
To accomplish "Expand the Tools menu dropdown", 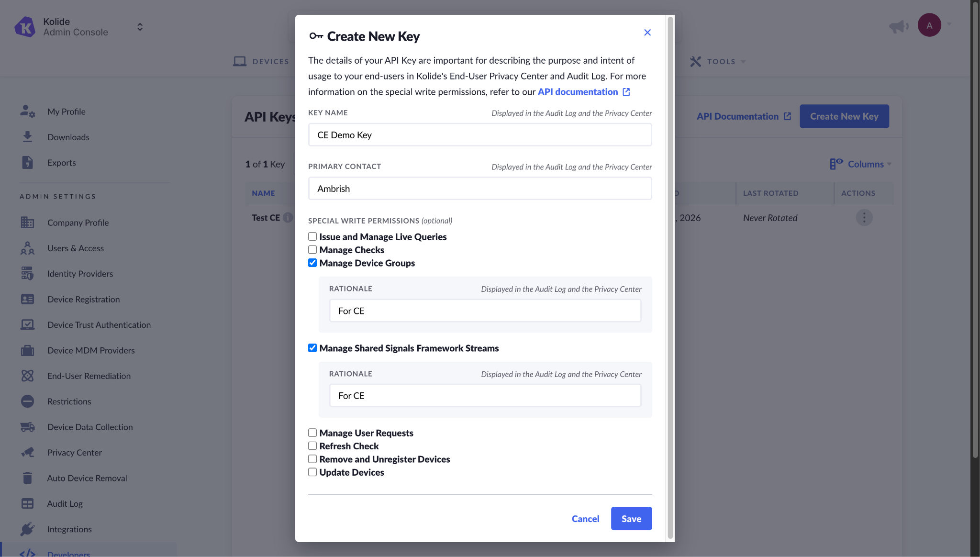I will (718, 61).
